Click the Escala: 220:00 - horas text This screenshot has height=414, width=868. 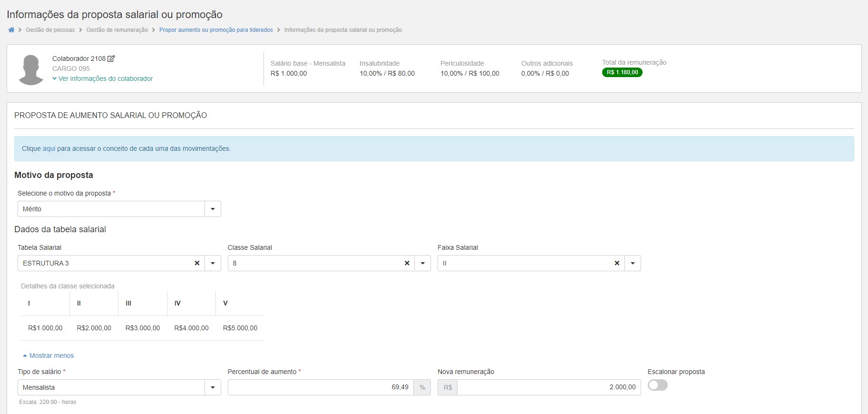click(x=48, y=402)
